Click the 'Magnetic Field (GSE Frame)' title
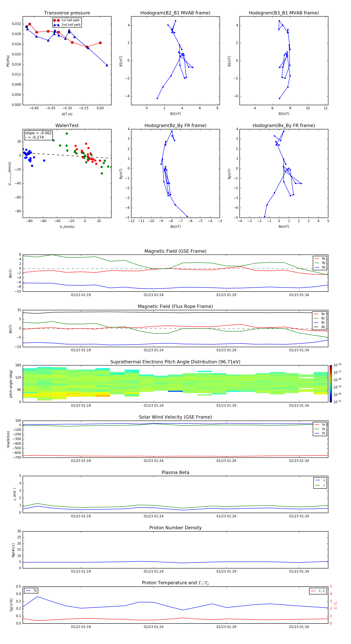The width and height of the screenshot is (351, 644). coord(175,251)
